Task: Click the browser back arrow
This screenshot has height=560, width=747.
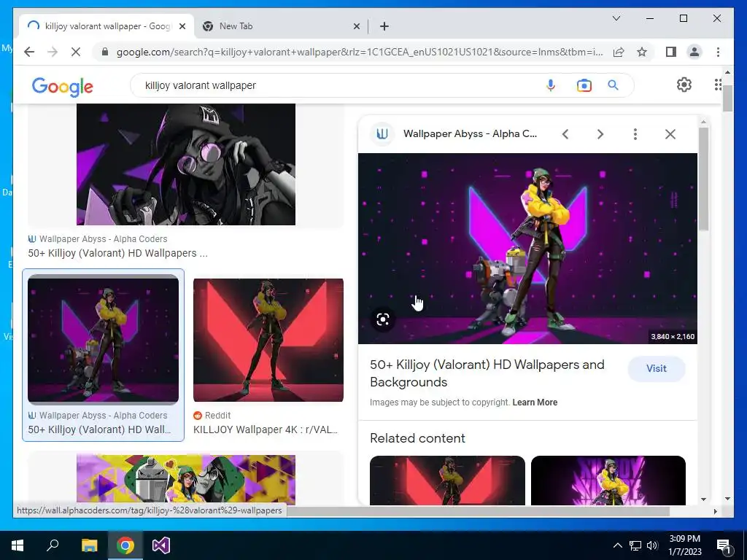Action: [x=29, y=52]
